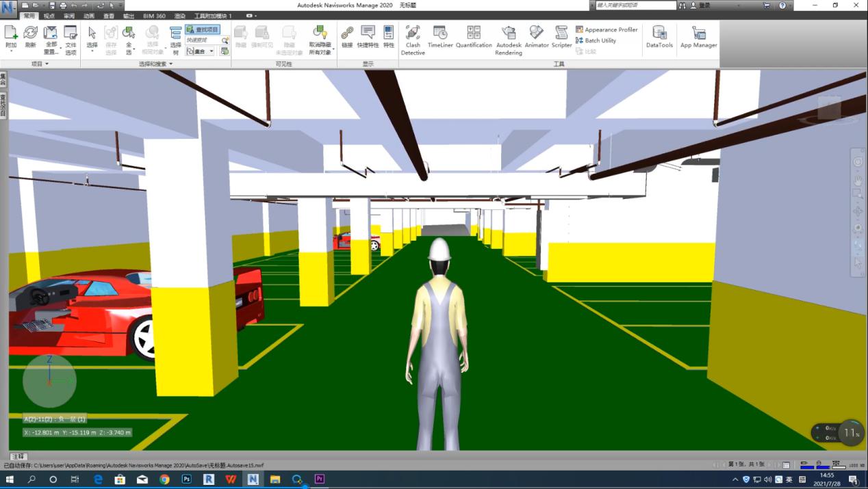The image size is (868, 489).
Task: Click the 快速查找 quick find search field
Action: pyautogui.click(x=203, y=40)
